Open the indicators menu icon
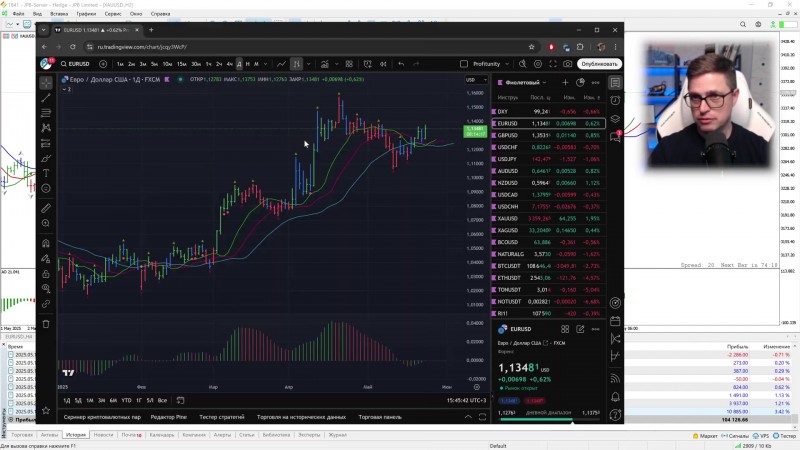Image resolution: width=800 pixels, height=450 pixels. click(x=324, y=64)
